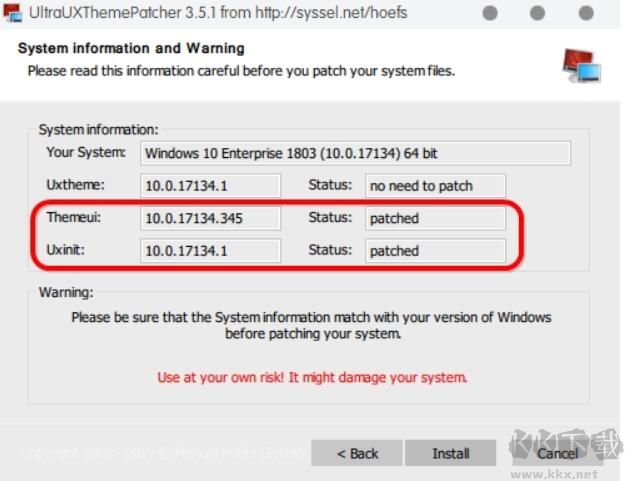Click the Uxinit 'patched' status field
The image size is (625, 481).
tap(435, 250)
